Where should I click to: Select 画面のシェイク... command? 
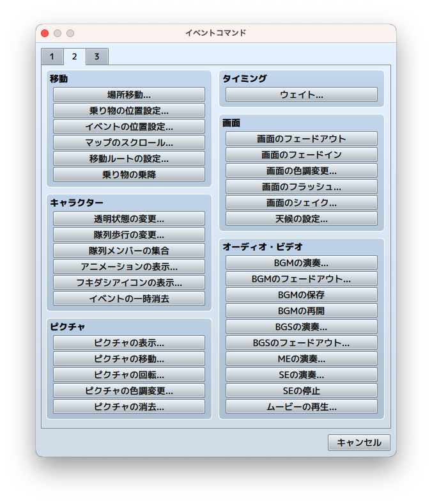click(302, 203)
